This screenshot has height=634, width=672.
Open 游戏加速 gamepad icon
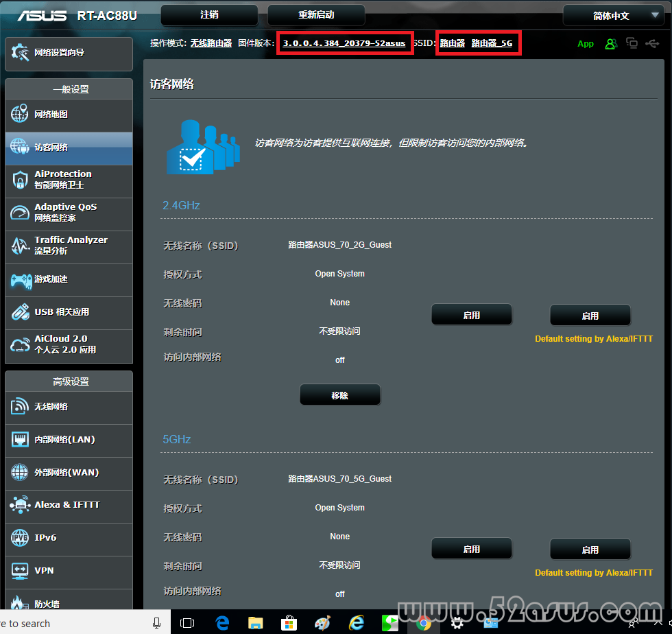pyautogui.click(x=21, y=280)
